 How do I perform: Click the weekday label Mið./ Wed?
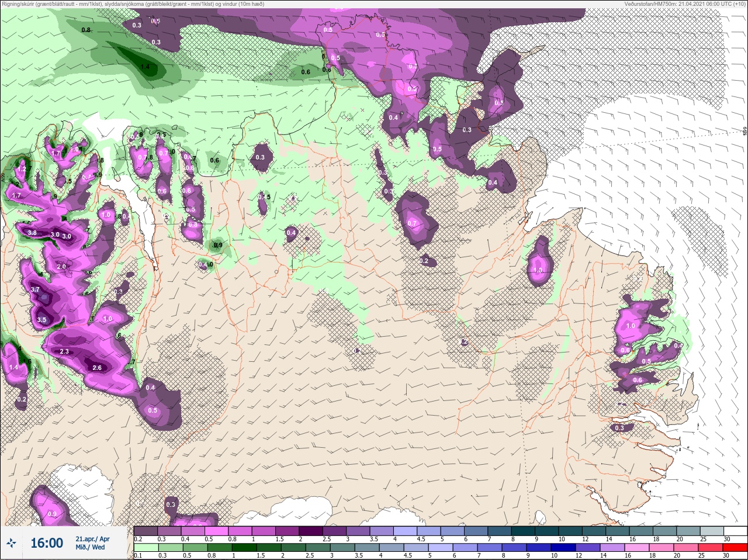[91, 547]
